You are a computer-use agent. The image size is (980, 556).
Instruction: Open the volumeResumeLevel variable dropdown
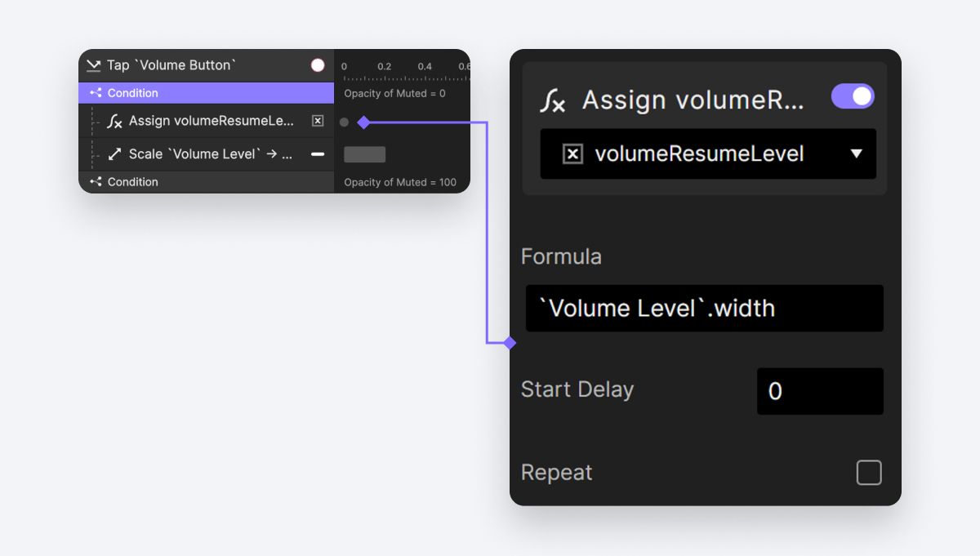(x=708, y=153)
